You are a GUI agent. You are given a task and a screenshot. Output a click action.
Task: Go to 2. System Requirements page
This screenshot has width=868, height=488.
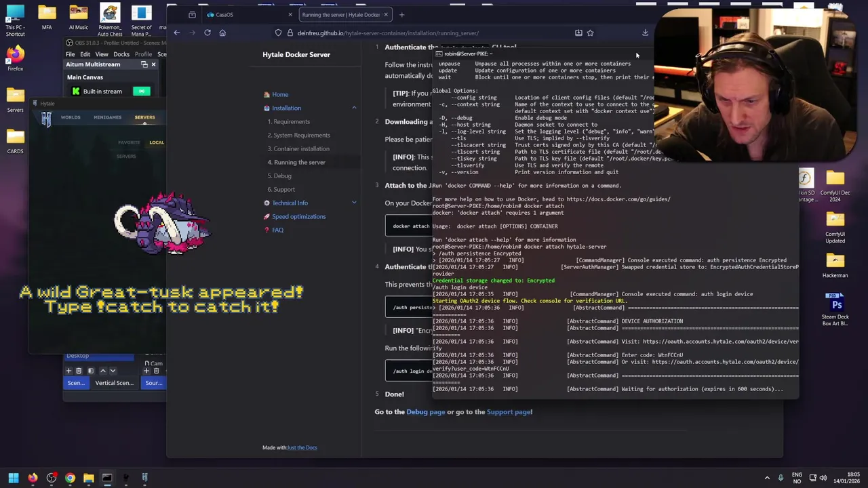click(298, 135)
